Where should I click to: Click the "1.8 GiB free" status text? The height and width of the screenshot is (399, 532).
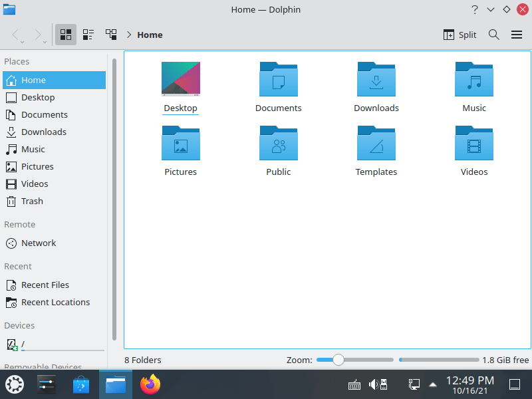coord(505,360)
